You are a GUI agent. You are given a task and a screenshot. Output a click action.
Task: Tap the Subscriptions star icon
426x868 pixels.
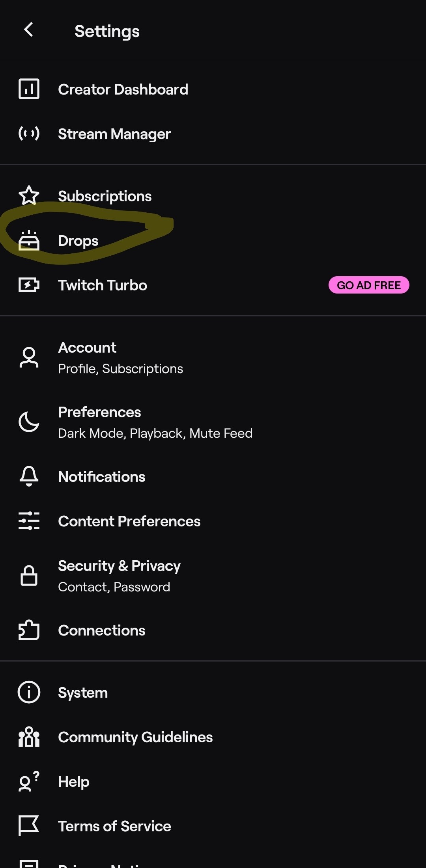[x=29, y=195]
